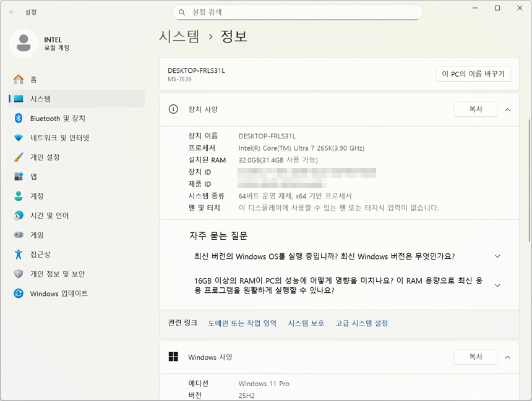Open Bluetooth 및 장치 settings icon
The height and width of the screenshot is (401, 532).
[19, 118]
